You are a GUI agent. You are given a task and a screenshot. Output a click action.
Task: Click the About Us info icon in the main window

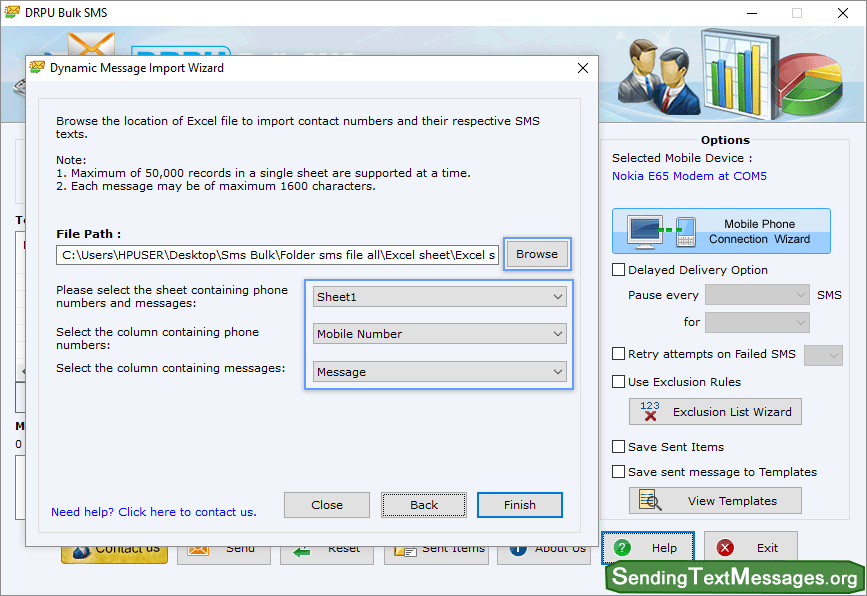tap(518, 550)
